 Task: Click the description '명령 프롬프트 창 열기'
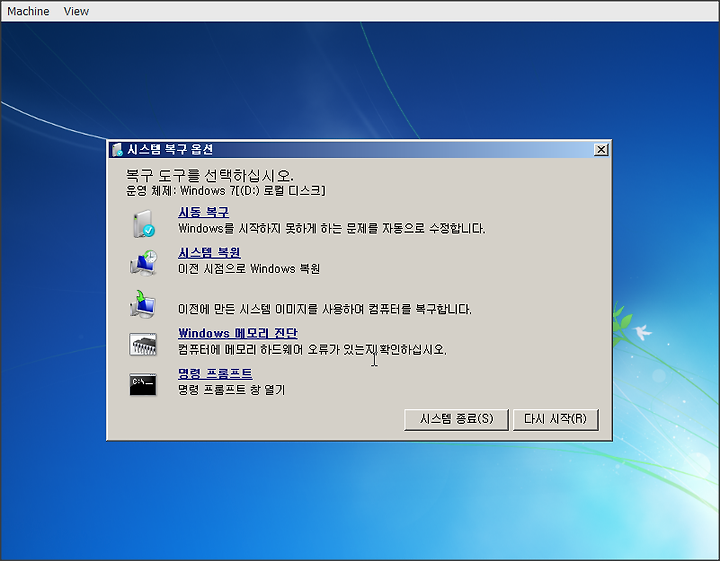tap(231, 390)
